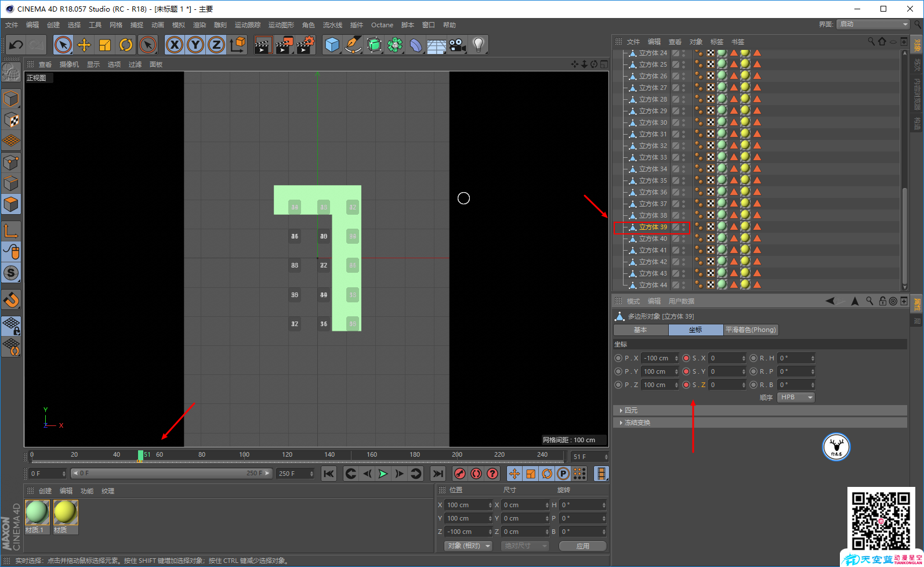The width and height of the screenshot is (924, 567).
Task: Switch to Texture mode
Action: click(11, 120)
